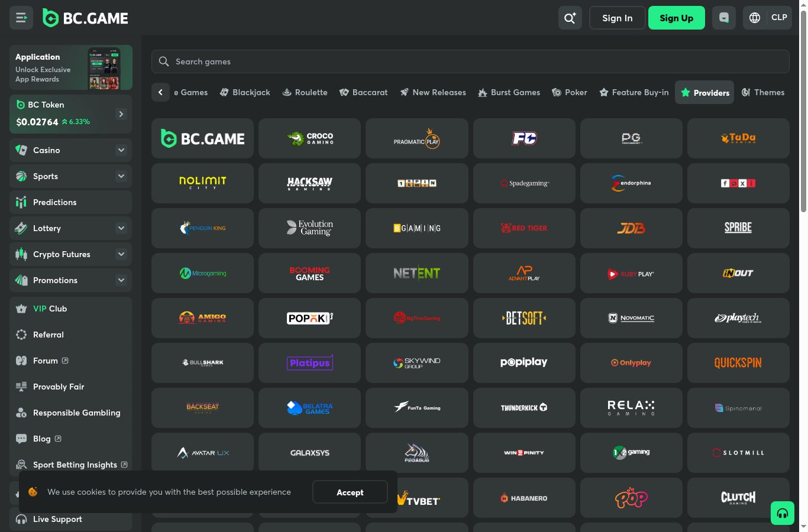808x532 pixels.
Task: Choose the Thunderkick provider
Action: click(x=524, y=408)
